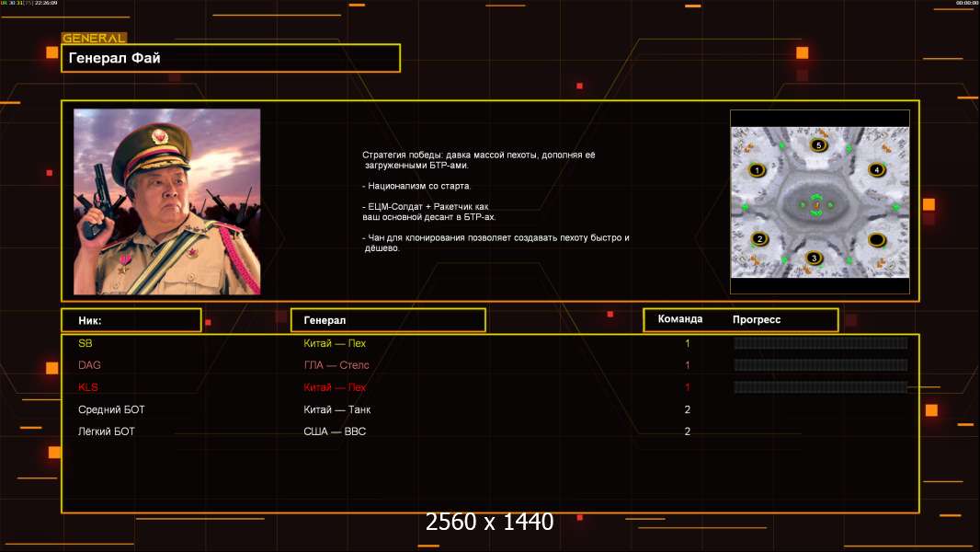Click start position 1 on the minimap
The width and height of the screenshot is (980, 552).
(x=757, y=169)
